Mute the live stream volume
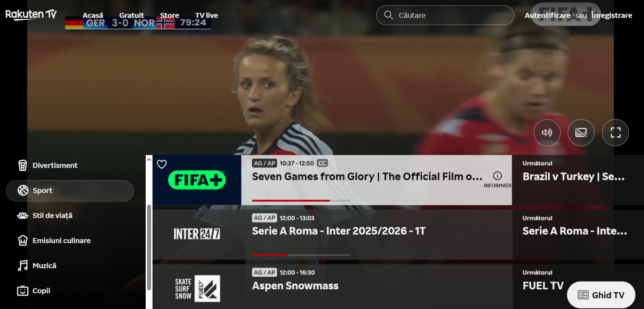The image size is (644, 309). tap(547, 133)
